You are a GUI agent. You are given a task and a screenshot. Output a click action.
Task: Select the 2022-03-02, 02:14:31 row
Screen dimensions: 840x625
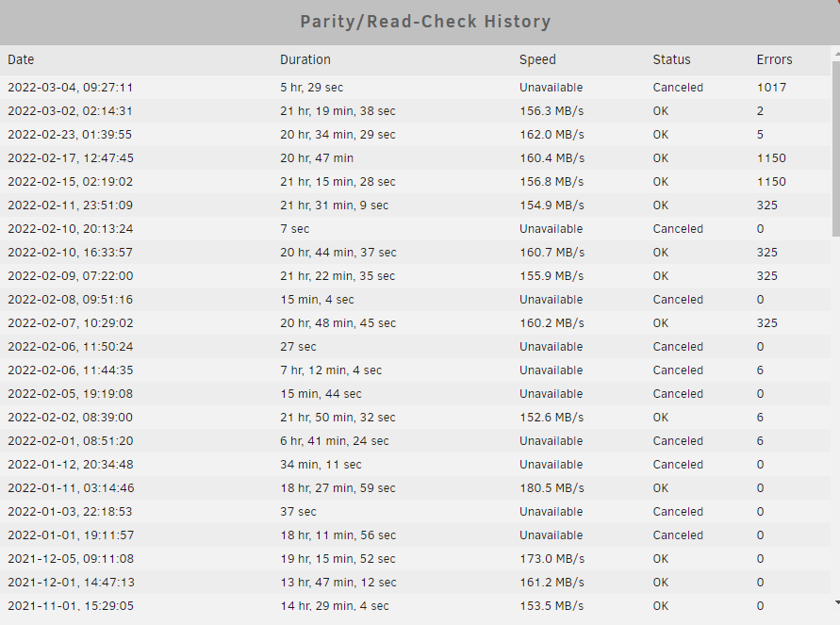415,111
